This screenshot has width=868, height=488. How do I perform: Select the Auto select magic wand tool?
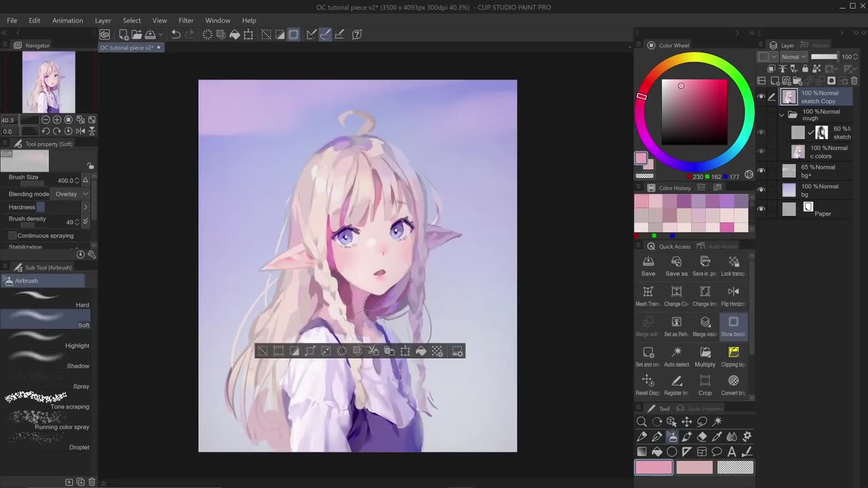[x=717, y=422]
